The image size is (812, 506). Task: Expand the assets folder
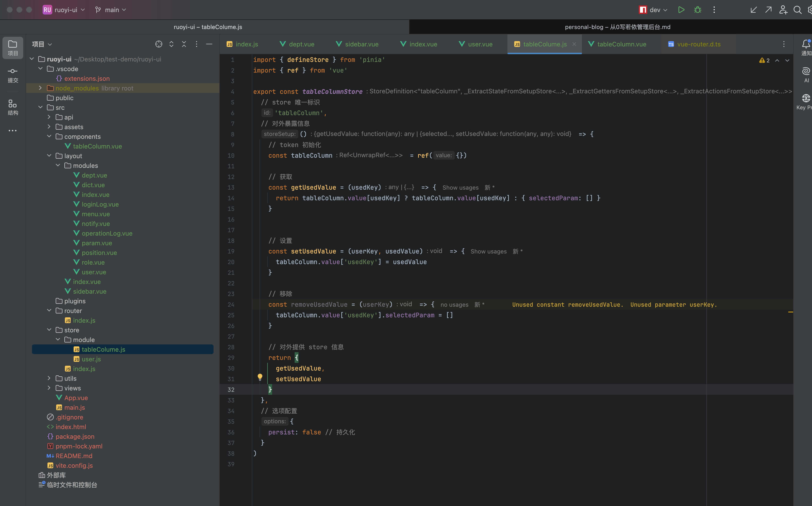pyautogui.click(x=49, y=126)
